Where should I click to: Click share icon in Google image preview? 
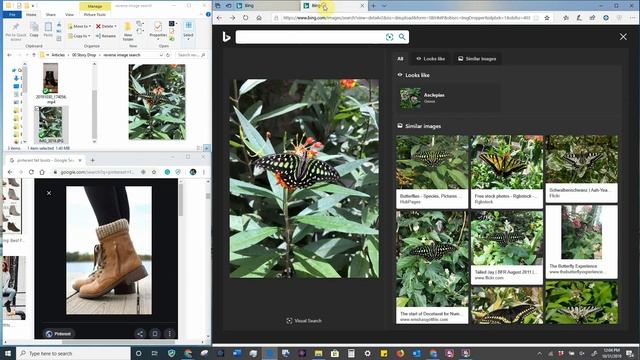click(140, 334)
